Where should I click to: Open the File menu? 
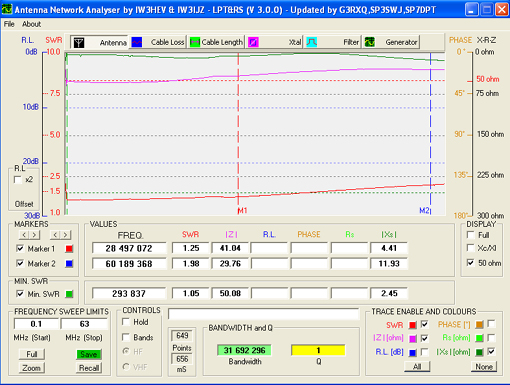point(9,24)
